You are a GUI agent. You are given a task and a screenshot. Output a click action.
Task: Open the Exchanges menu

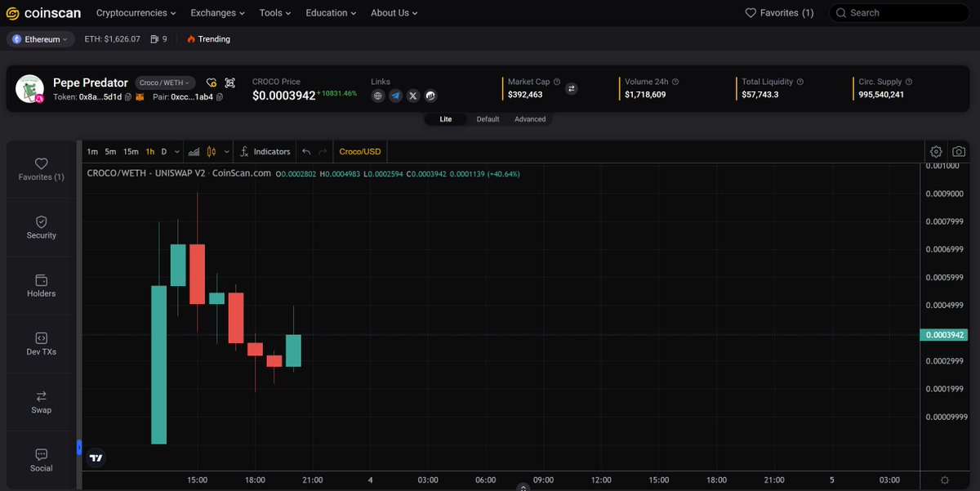coord(218,13)
